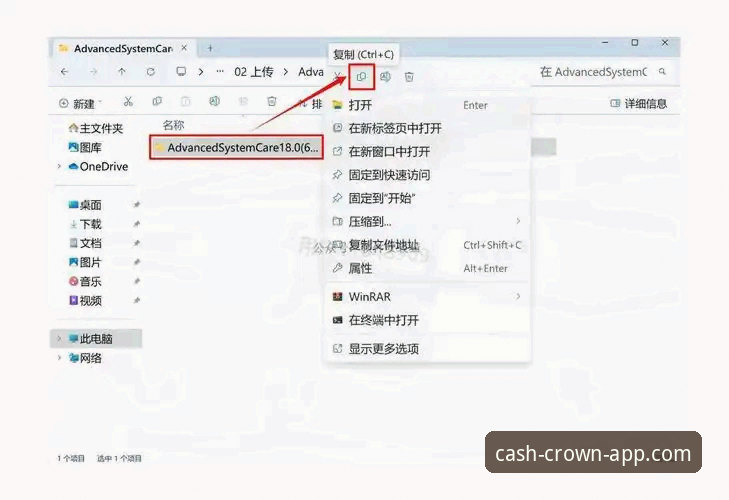729x500 pixels.
Task: Click the Cut scissors icon above context menu
Action: pyautogui.click(x=338, y=77)
